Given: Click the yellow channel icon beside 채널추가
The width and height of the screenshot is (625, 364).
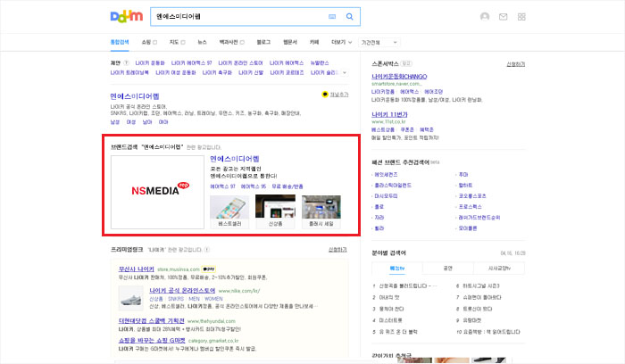Looking at the screenshot, I should 325,95.
